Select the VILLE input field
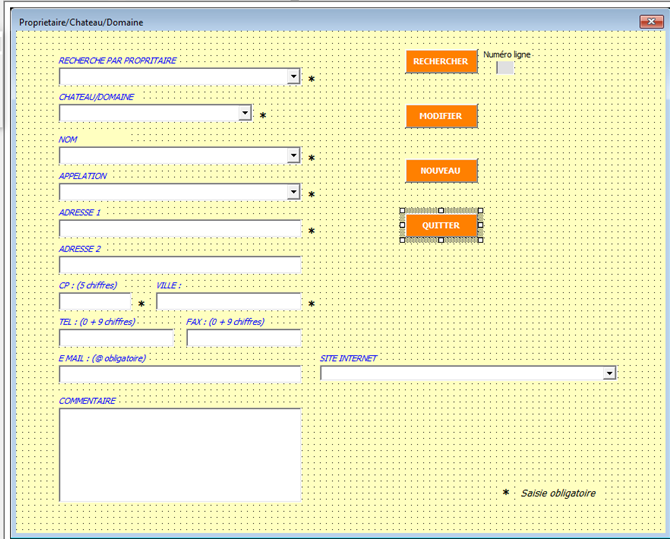This screenshot has width=670, height=539. (228, 302)
